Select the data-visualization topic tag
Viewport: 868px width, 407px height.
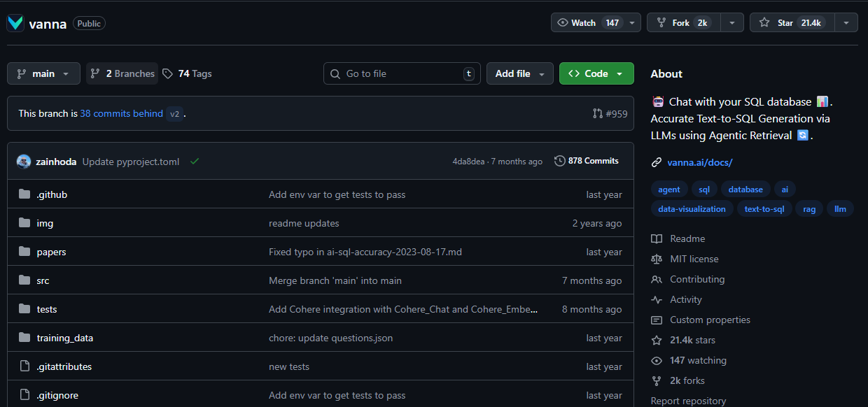692,209
